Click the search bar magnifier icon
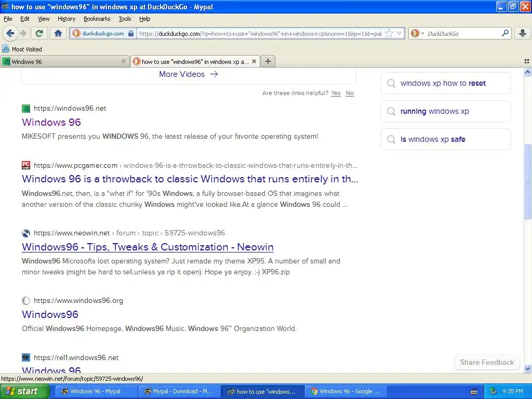 pyautogui.click(x=505, y=33)
